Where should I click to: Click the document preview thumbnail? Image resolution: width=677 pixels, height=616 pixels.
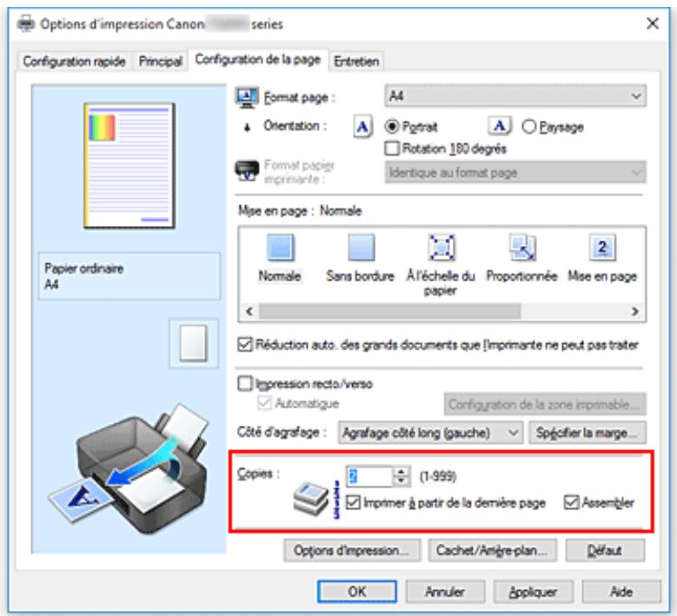click(x=129, y=166)
